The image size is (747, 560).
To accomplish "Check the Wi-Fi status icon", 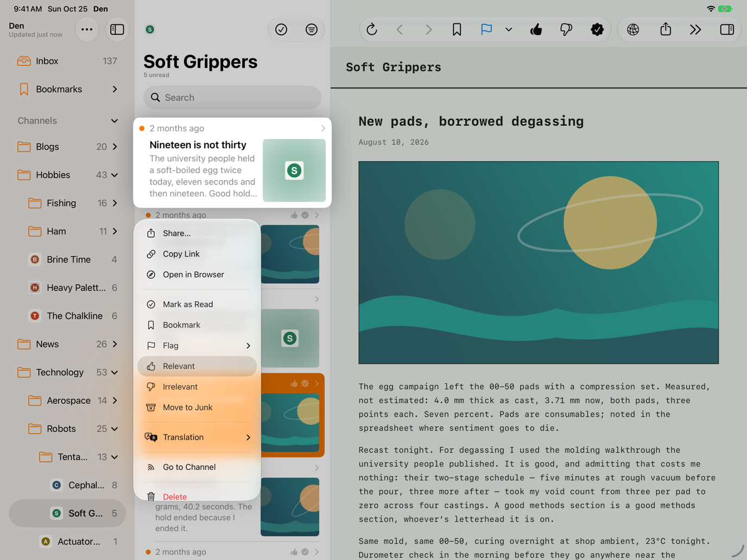I will click(711, 9).
